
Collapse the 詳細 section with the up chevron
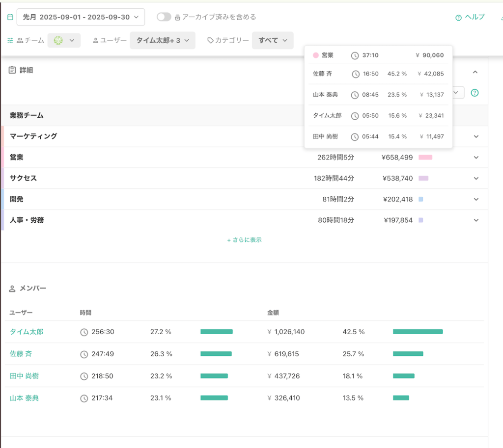pos(475,72)
